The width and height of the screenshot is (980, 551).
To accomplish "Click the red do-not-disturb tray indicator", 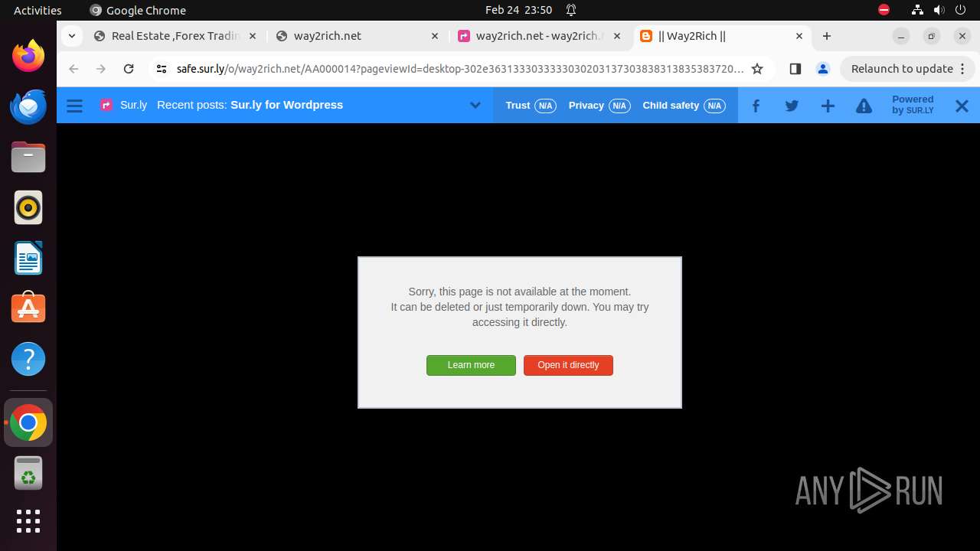I will coord(884,10).
